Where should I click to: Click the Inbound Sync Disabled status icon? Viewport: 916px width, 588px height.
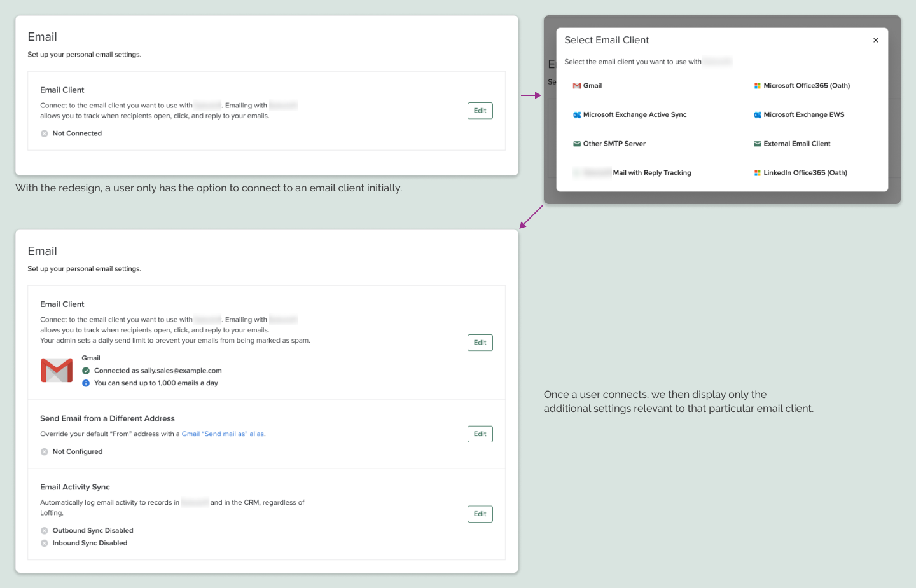pos(44,543)
